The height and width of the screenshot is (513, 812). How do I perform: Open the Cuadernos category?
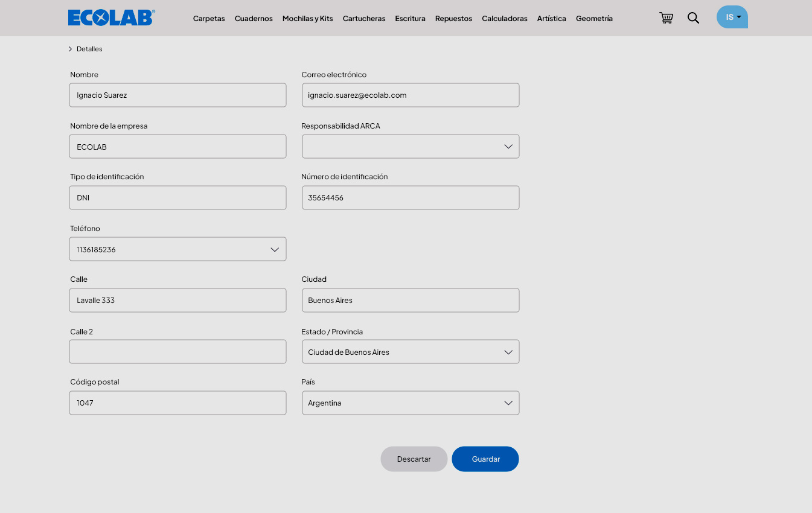(x=254, y=19)
